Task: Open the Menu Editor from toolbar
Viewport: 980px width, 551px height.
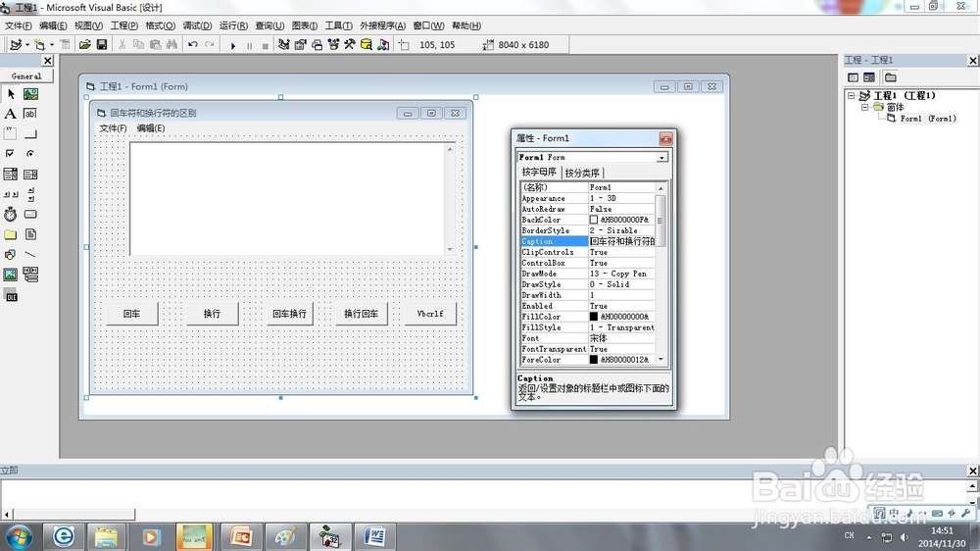Action: (65, 44)
